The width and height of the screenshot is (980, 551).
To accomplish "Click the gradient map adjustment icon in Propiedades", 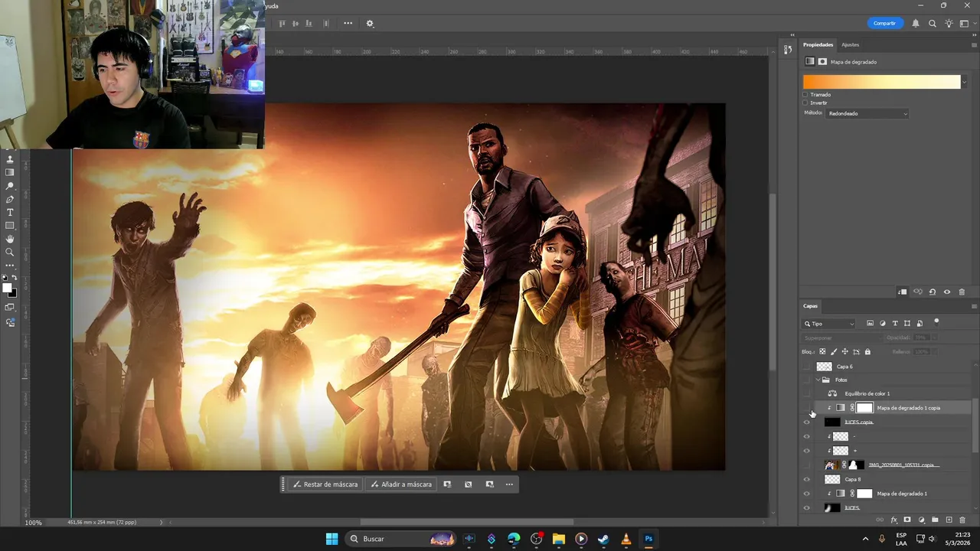I will click(810, 61).
